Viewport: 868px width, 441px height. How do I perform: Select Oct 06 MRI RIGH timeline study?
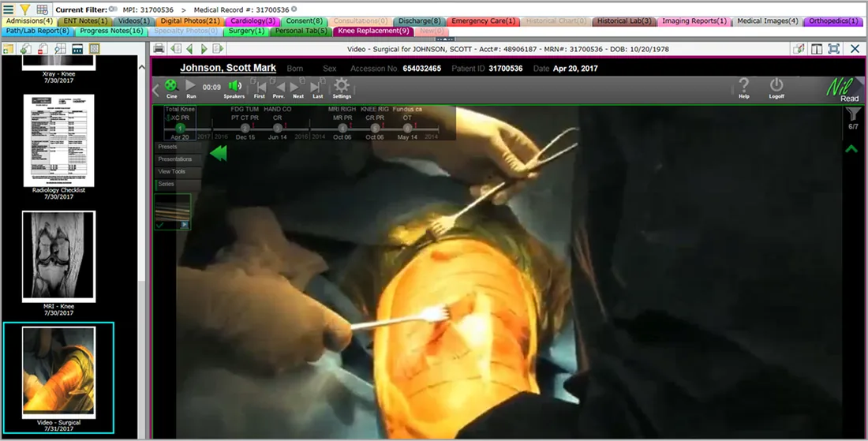[342, 123]
